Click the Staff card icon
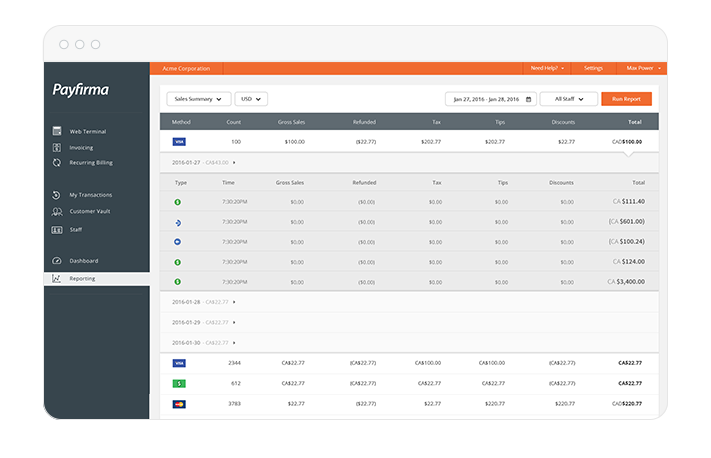 coord(57,230)
